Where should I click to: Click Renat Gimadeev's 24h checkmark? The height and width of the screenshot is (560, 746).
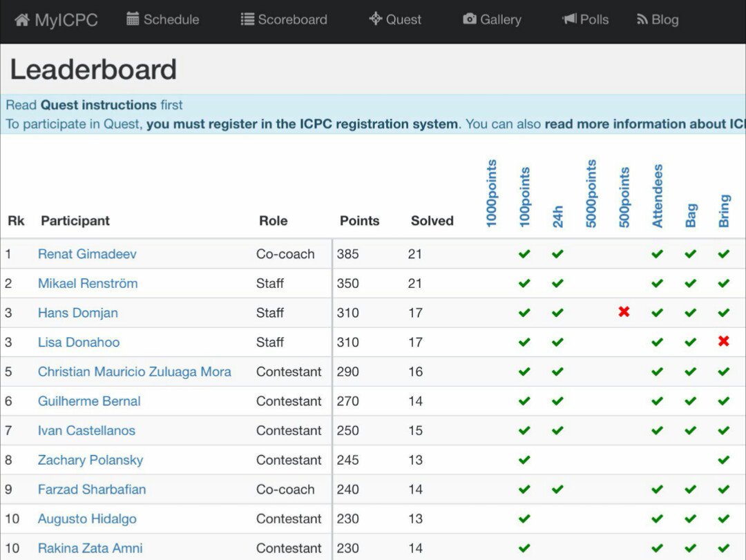coord(557,253)
